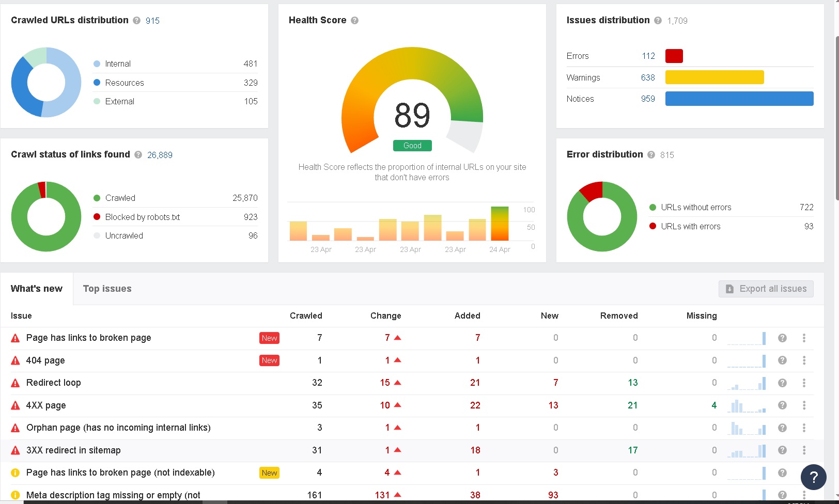Click Internal legend entry showing 481

click(x=176, y=64)
